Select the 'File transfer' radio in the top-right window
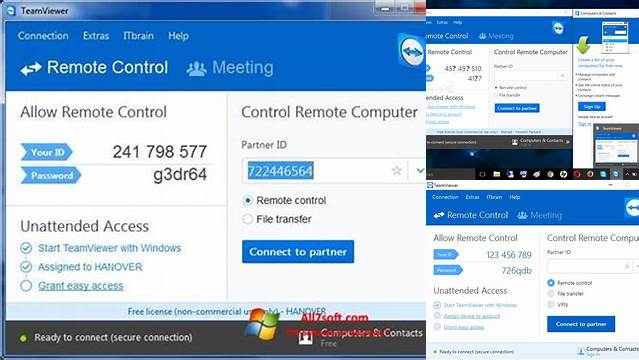Screen dimensions: 639x360 496,95
